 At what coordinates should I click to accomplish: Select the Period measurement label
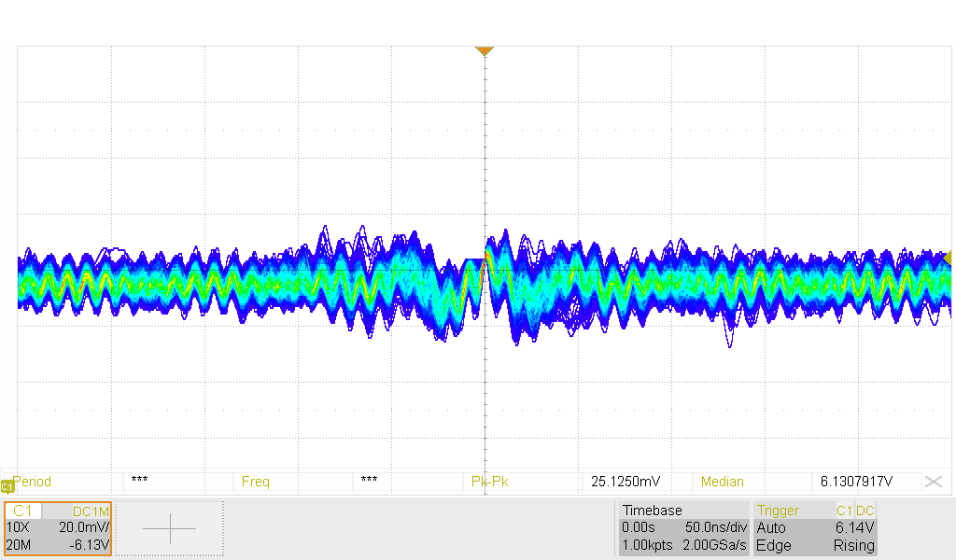32,482
